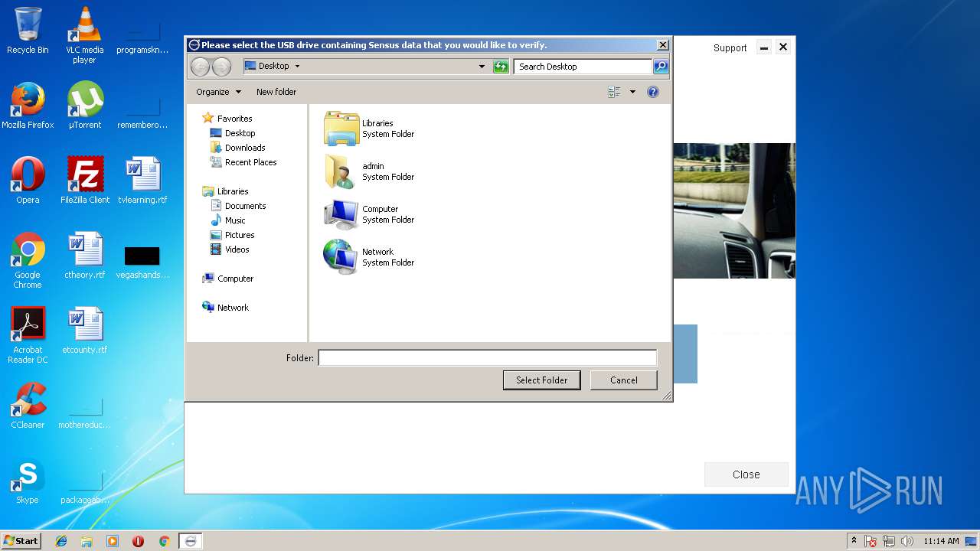
Task: Click the Select Folder button
Action: [x=541, y=380]
